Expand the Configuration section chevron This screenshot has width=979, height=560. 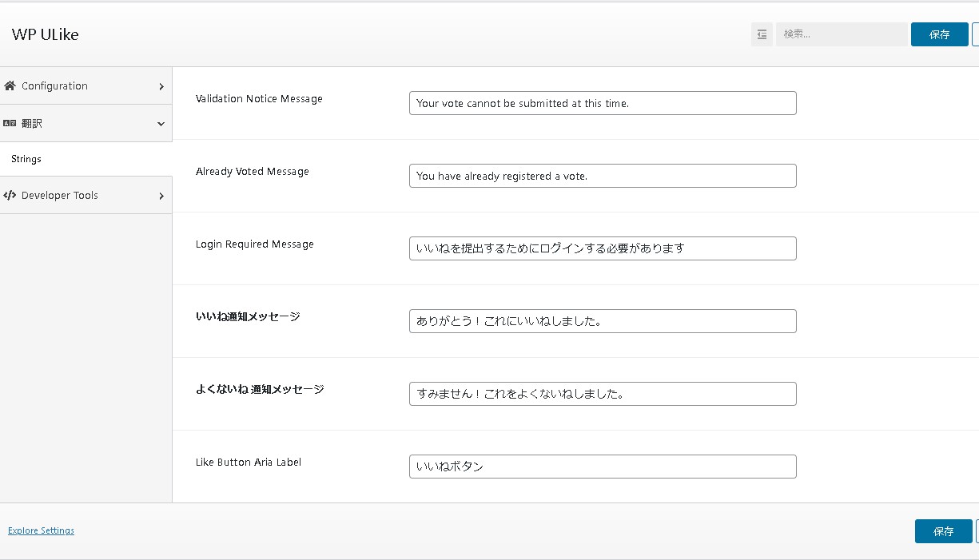(x=161, y=85)
